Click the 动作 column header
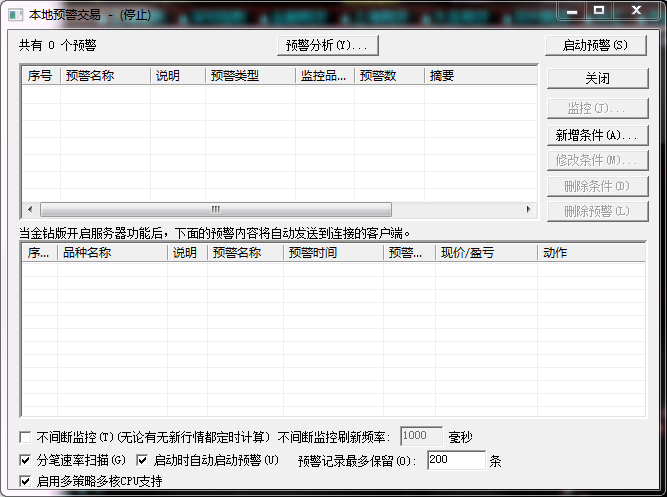Image resolution: width=667 pixels, height=497 pixels. [591, 253]
